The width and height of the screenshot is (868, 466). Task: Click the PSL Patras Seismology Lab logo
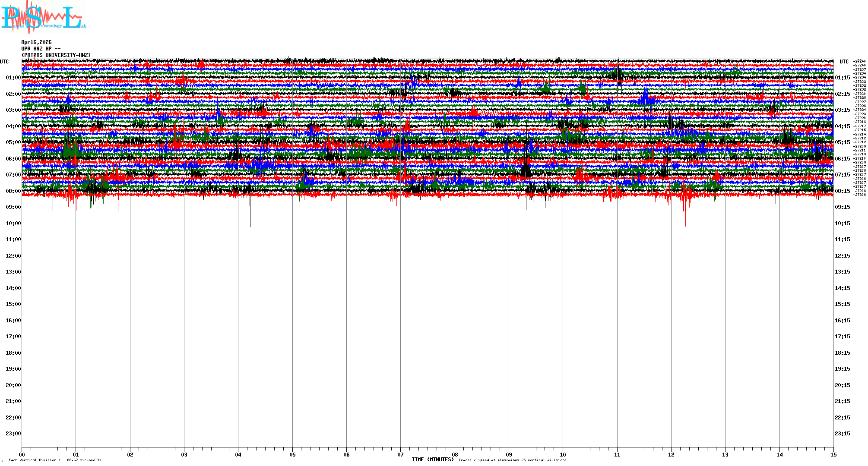pos(43,17)
